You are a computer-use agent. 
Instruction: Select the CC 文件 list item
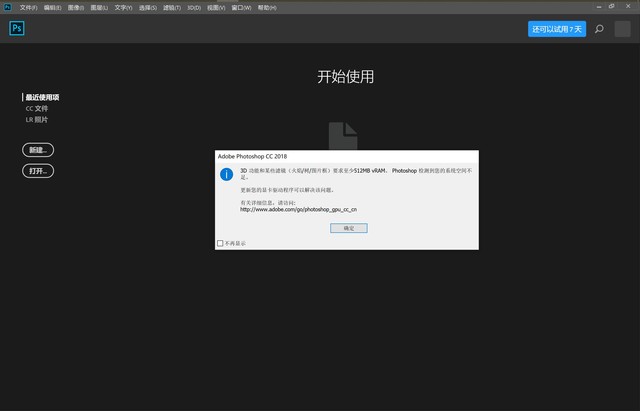[37, 108]
